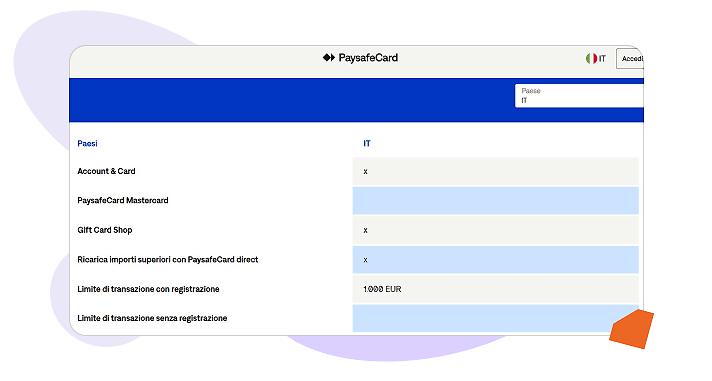The image size is (712, 381).
Task: Select the PaysafeCard Mastercard row label
Action: pyautogui.click(x=123, y=200)
